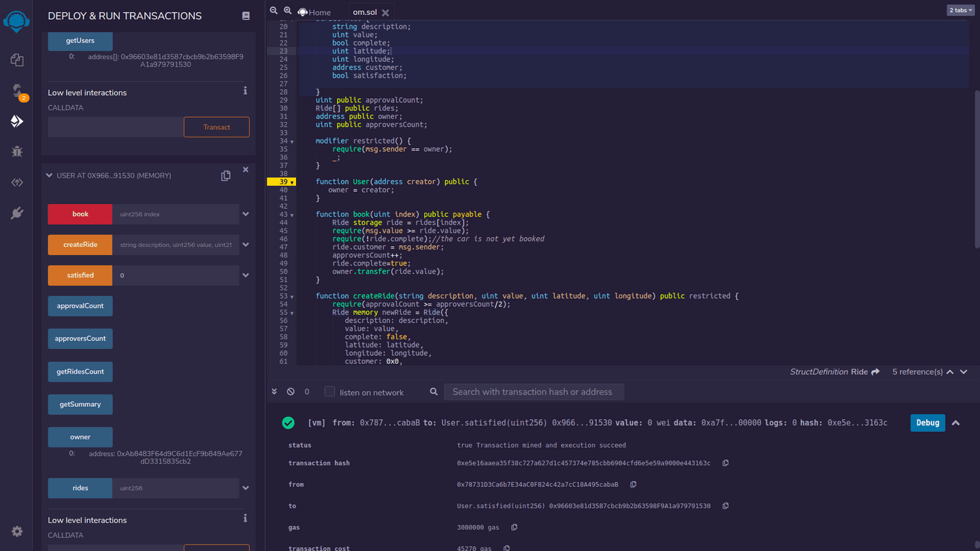Viewport: 980px width, 551px height.
Task: Copy the gas value
Action: tap(514, 527)
